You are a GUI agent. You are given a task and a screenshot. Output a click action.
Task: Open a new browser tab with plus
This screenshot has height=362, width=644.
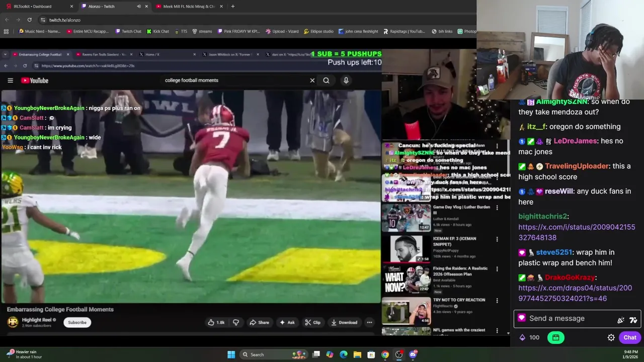coord(232,7)
